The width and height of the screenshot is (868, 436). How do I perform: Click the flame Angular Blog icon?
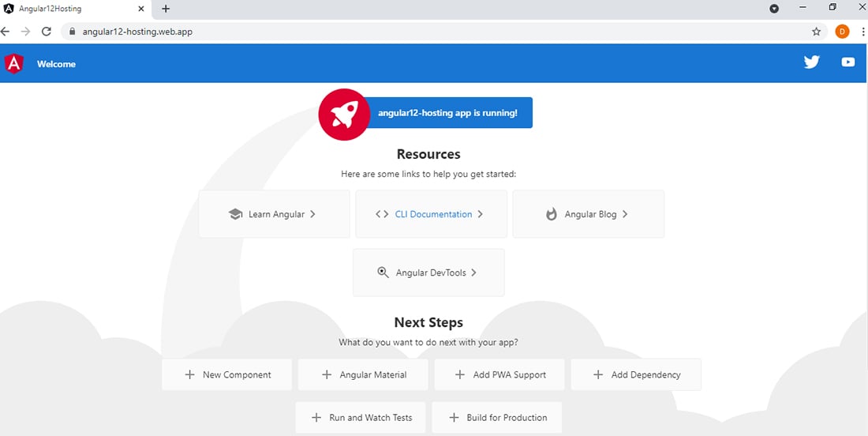[x=552, y=214]
